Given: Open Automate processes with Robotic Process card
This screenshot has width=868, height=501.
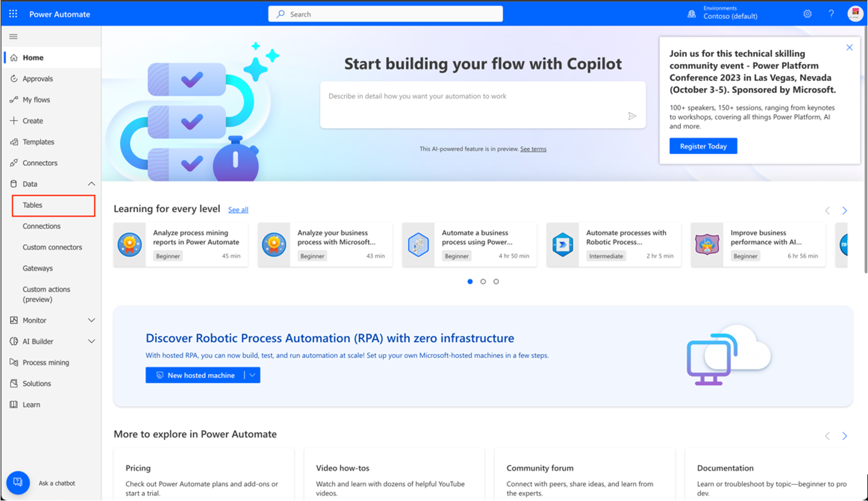Looking at the screenshot, I should (x=614, y=245).
